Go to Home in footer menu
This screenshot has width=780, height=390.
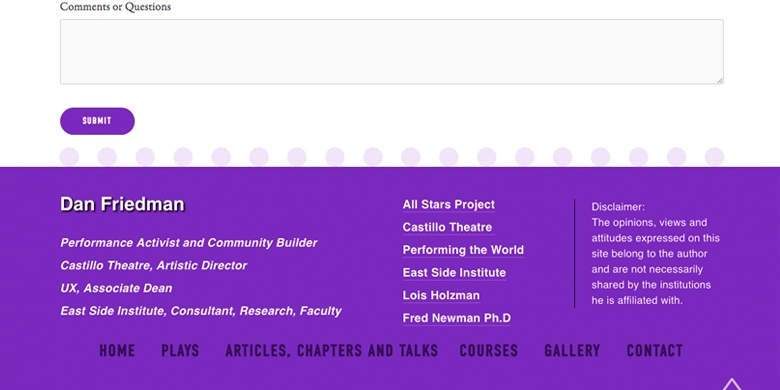pyautogui.click(x=117, y=351)
